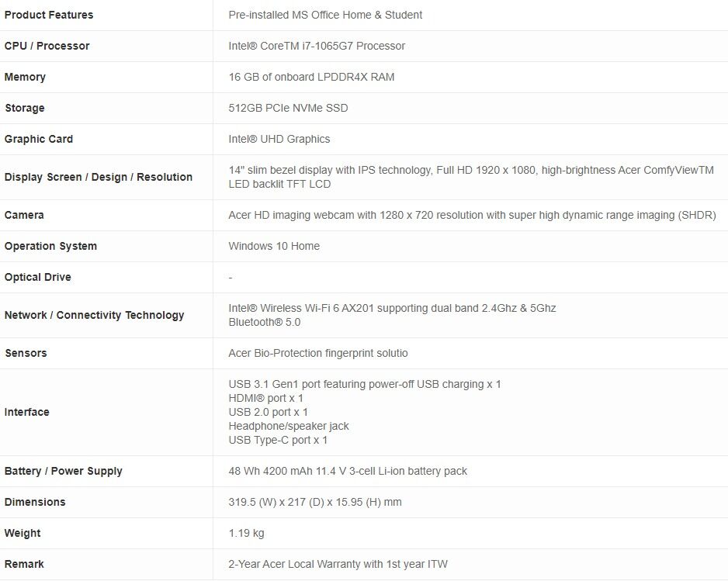
Task: Click the 512GB PCIe NVMe SSD value
Action: click(288, 108)
